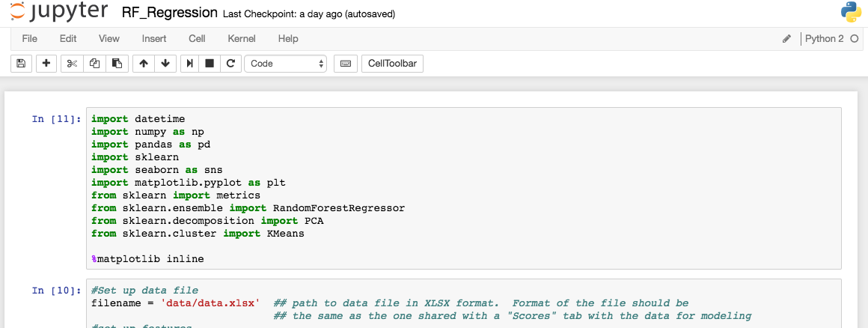Click the Jupyter logo
Screen dimensions: 868x328
coord(58,13)
